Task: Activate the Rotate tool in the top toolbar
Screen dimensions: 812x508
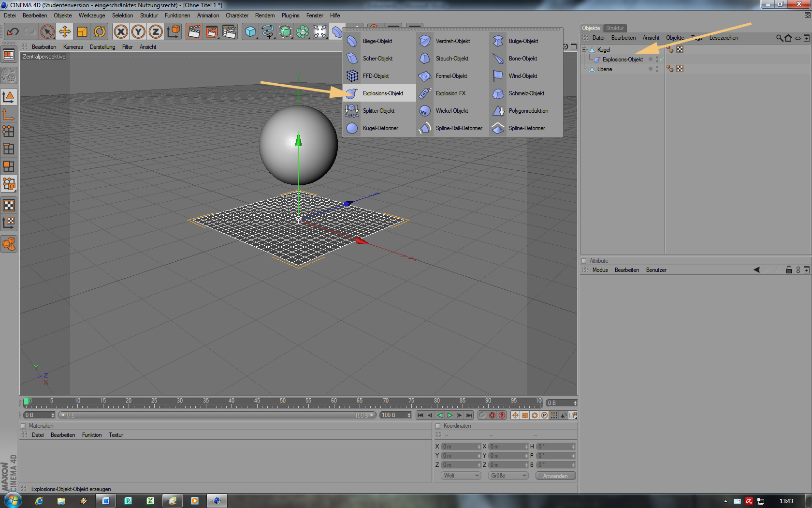Action: [100, 32]
